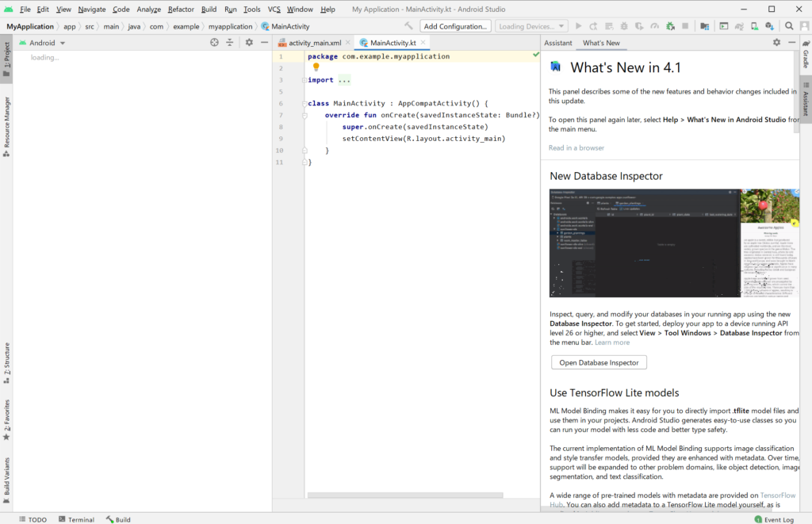Close the activity_main.xml tab
This screenshot has width=812, height=524.
tap(347, 43)
